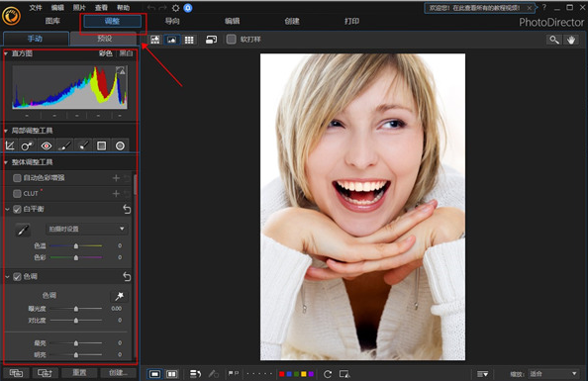Select the Radial filter circle tool
Viewport: 588px width, 381px height.
pyautogui.click(x=120, y=145)
